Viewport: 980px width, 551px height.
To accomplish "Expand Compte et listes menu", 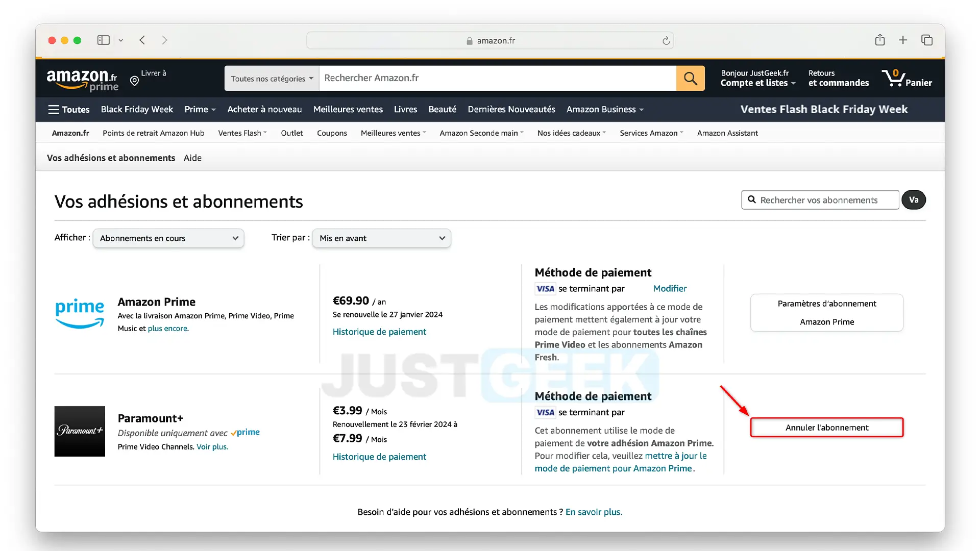I will pyautogui.click(x=758, y=78).
